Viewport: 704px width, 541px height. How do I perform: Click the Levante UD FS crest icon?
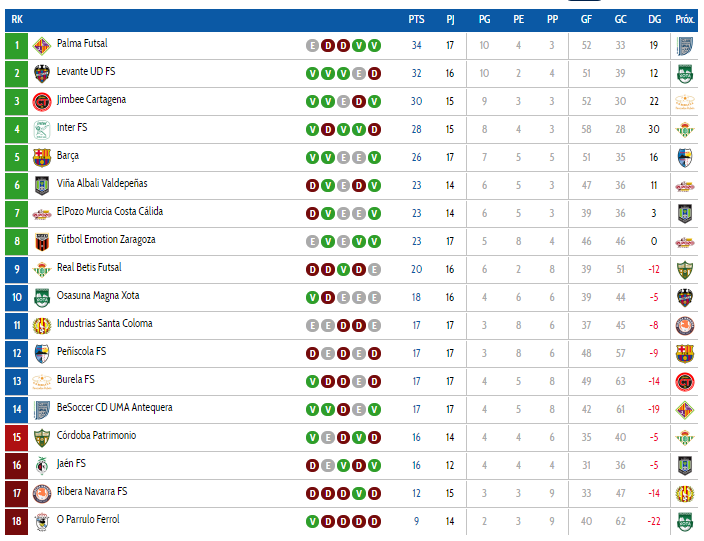[x=42, y=74]
